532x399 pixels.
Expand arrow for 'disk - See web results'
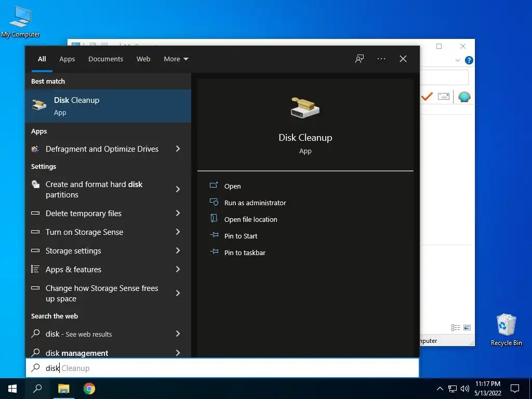(x=178, y=334)
